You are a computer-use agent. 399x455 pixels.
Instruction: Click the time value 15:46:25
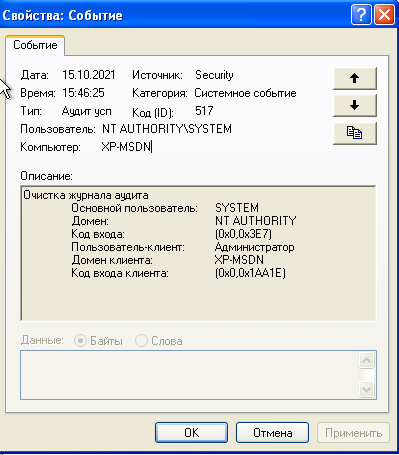point(83,93)
